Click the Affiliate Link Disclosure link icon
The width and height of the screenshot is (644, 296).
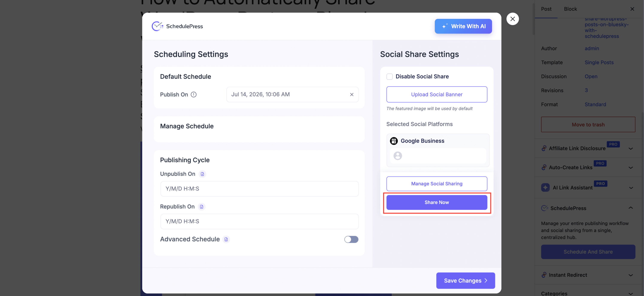pos(544,149)
